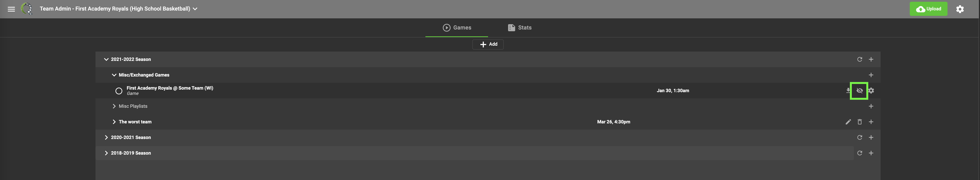The width and height of the screenshot is (980, 180).
Task: Toggle visibility of the Royals game
Action: point(859,91)
